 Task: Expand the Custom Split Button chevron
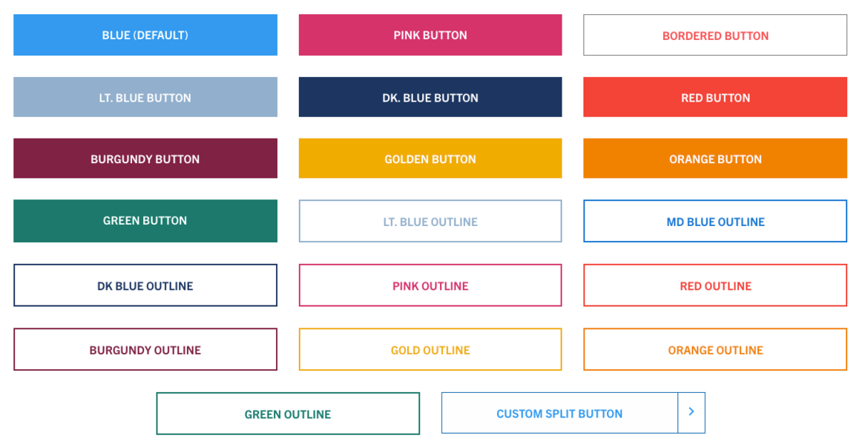(x=691, y=412)
